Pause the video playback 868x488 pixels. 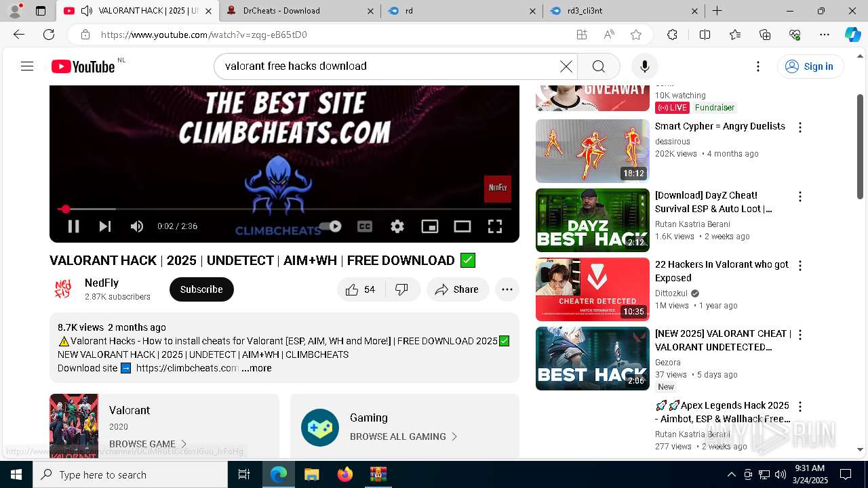click(73, 226)
